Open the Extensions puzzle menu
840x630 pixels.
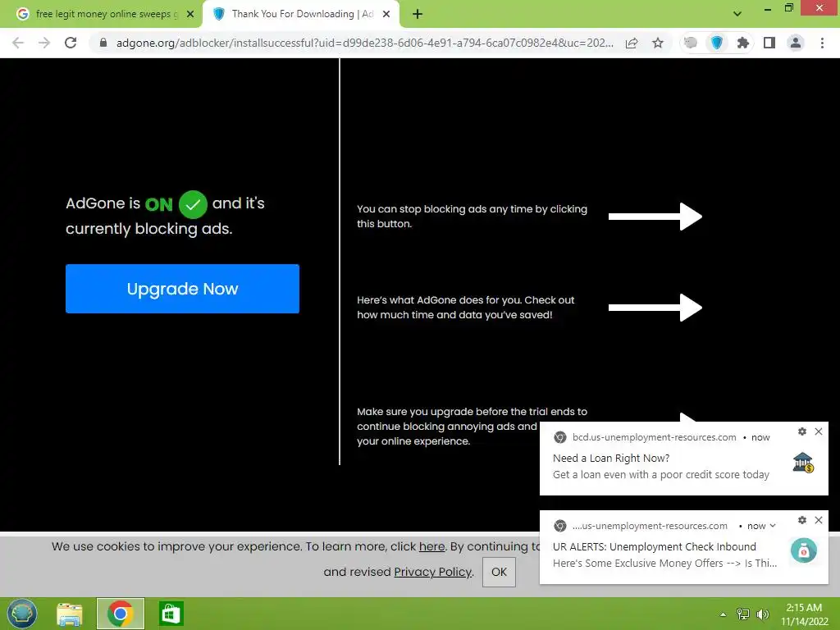point(743,43)
